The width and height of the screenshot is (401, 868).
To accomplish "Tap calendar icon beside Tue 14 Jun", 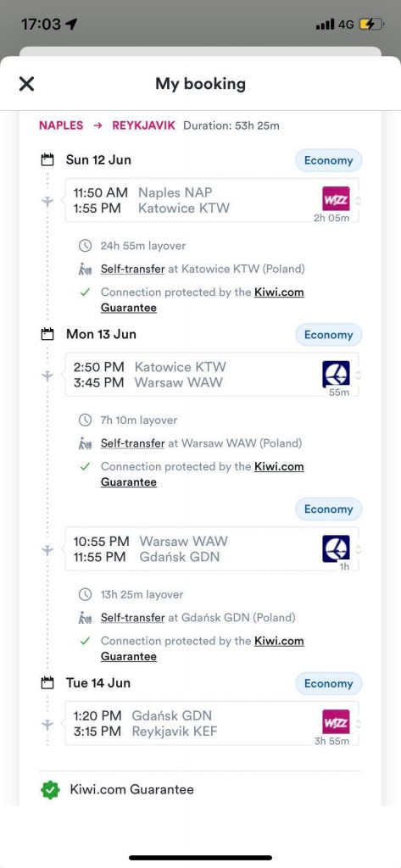I will coord(47,683).
